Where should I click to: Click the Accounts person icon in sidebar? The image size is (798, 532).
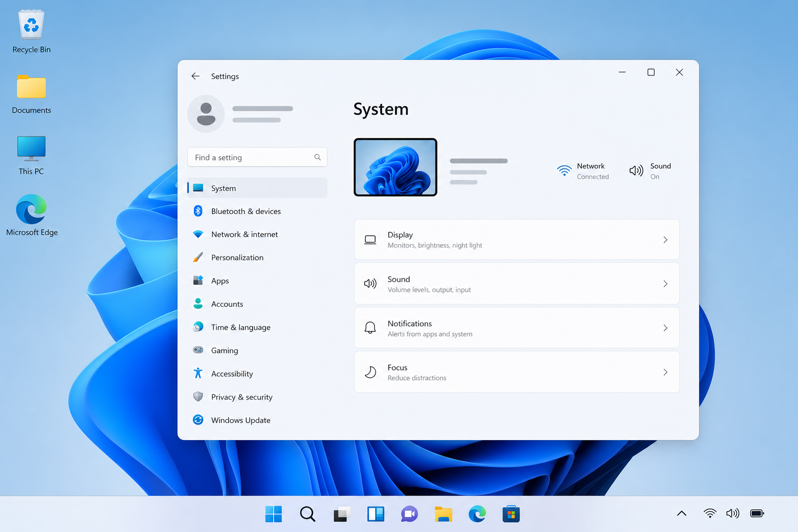point(198,303)
